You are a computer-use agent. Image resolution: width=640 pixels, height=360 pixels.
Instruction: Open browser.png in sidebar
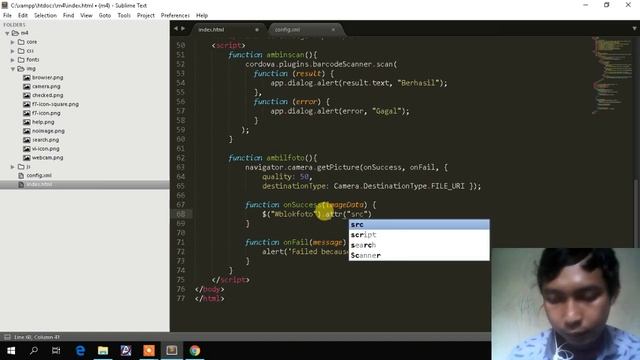pyautogui.click(x=47, y=78)
